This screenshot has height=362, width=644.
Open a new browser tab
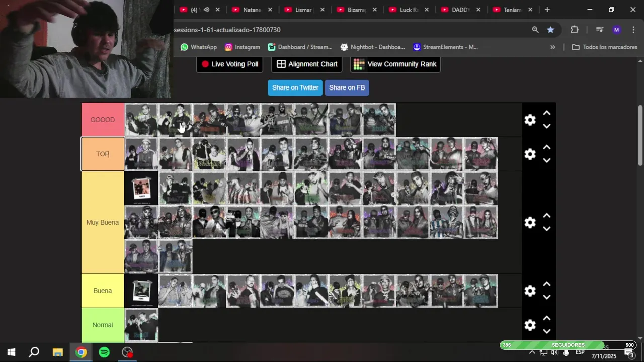547,10
